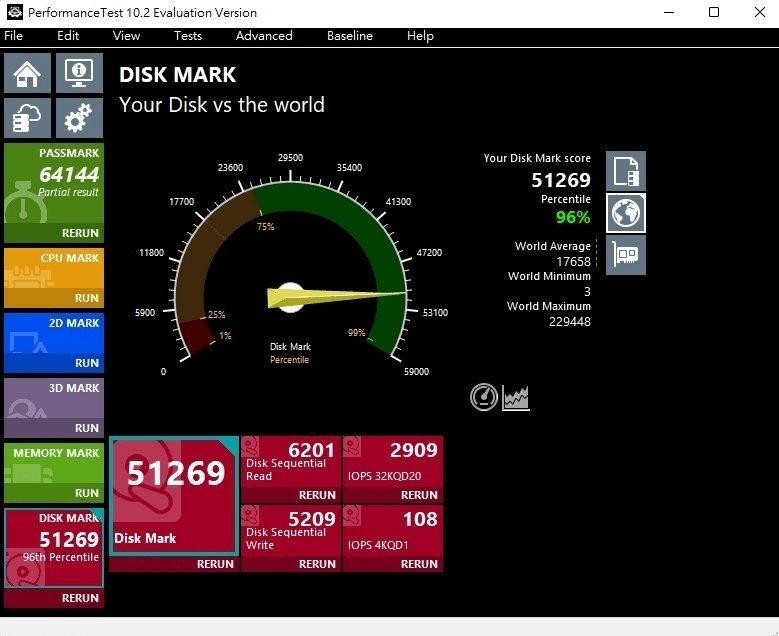Open the View menu
The image size is (779, 636).
(x=126, y=36)
